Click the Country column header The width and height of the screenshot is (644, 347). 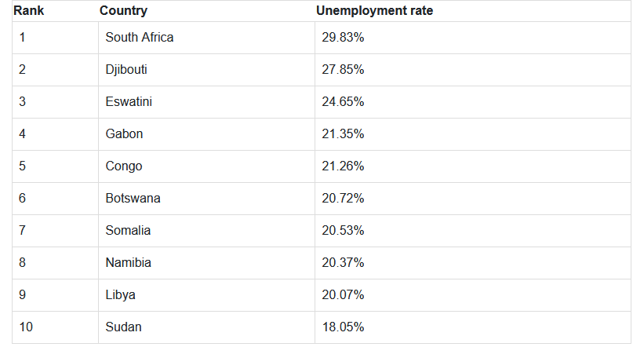tap(123, 11)
